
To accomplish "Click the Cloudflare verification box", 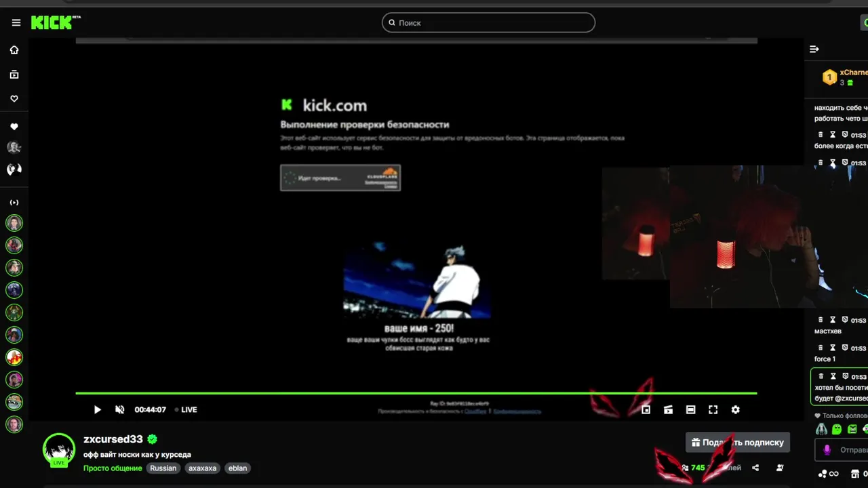I will point(340,178).
